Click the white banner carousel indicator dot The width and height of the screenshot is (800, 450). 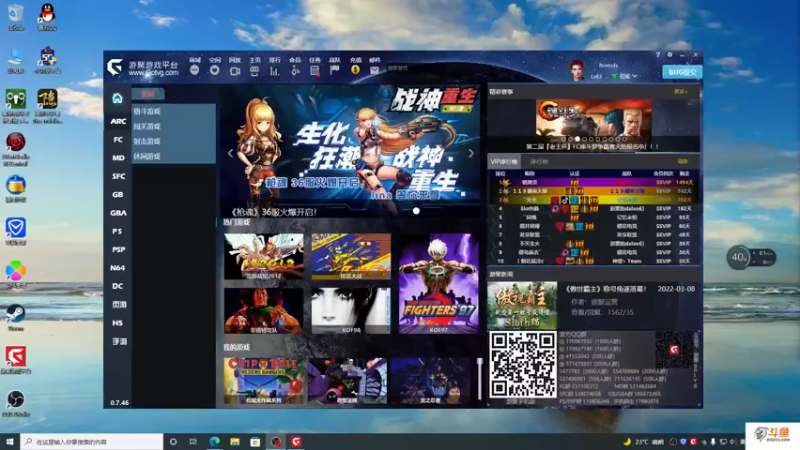click(416, 211)
